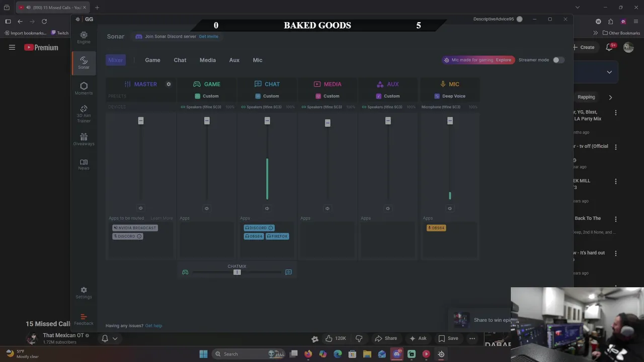644x362 pixels.
Task: Click DISCORD info icon in Chat apps
Action: point(271,228)
